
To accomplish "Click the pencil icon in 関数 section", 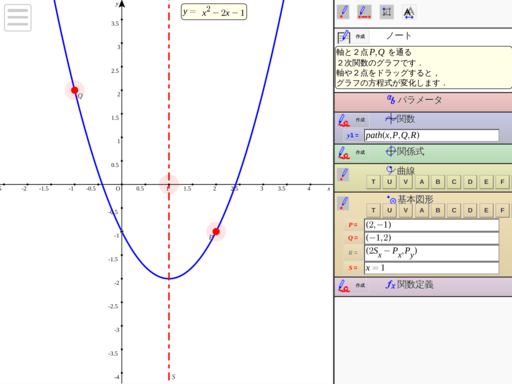I will click(344, 120).
